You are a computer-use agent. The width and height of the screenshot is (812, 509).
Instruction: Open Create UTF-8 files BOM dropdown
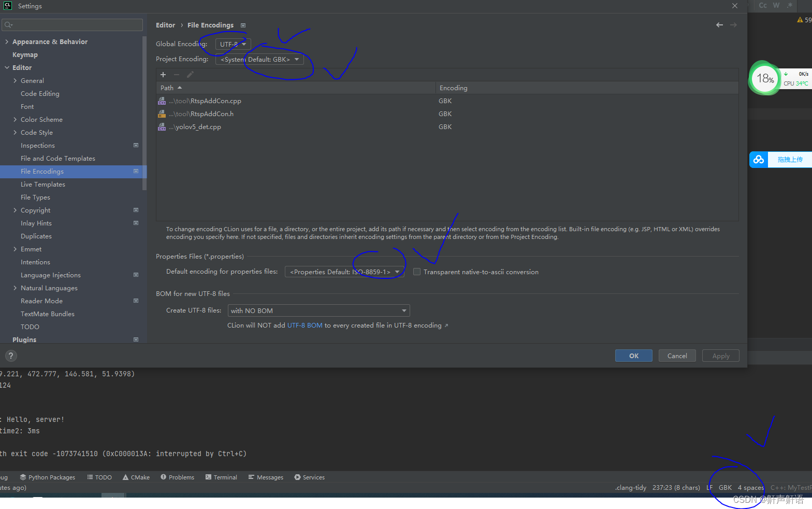click(319, 310)
